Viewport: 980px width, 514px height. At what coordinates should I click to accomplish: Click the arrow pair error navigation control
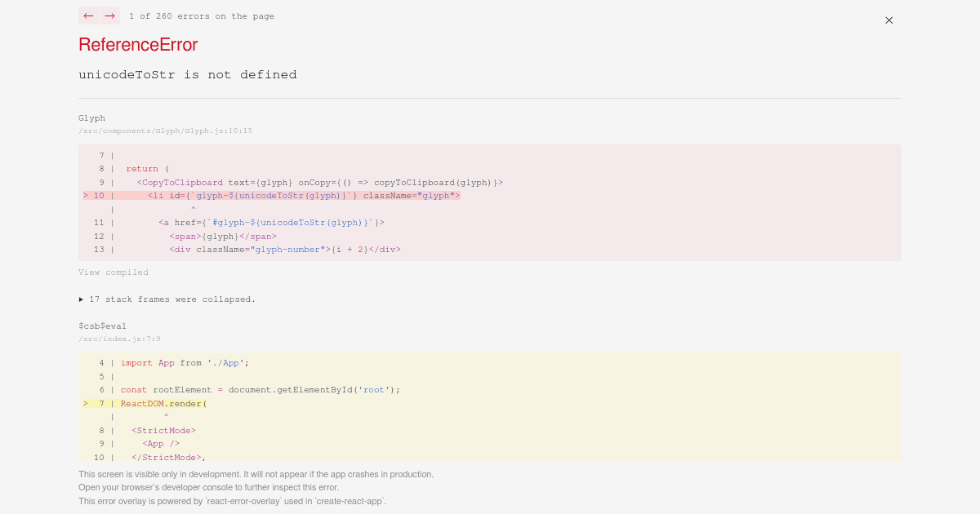99,16
